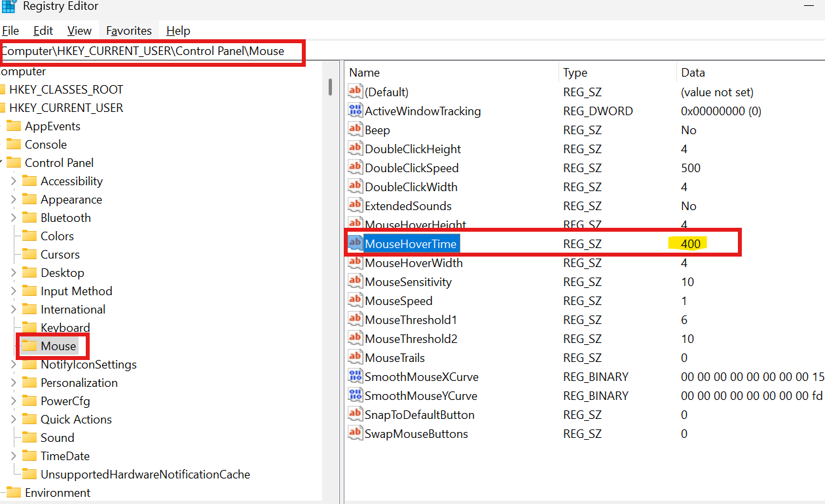Image resolution: width=825 pixels, height=504 pixels.
Task: Click the Registry Editor app icon in title bar
Action: 9,7
